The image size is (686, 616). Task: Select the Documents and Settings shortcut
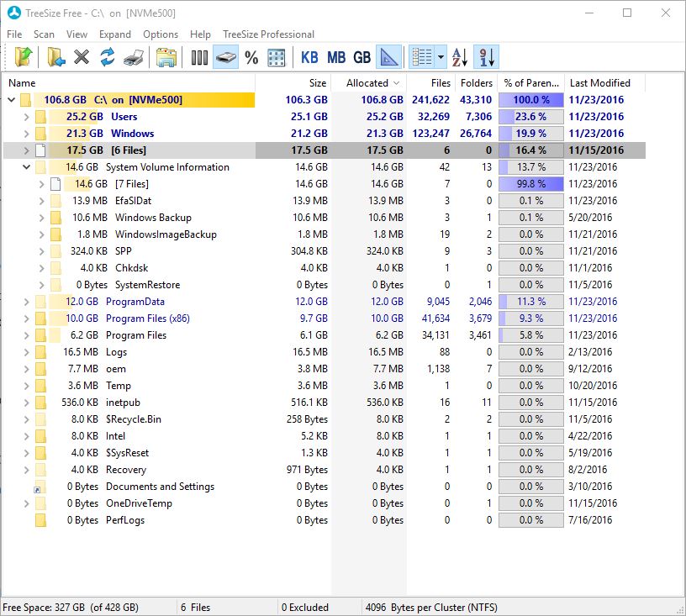(x=324, y=487)
